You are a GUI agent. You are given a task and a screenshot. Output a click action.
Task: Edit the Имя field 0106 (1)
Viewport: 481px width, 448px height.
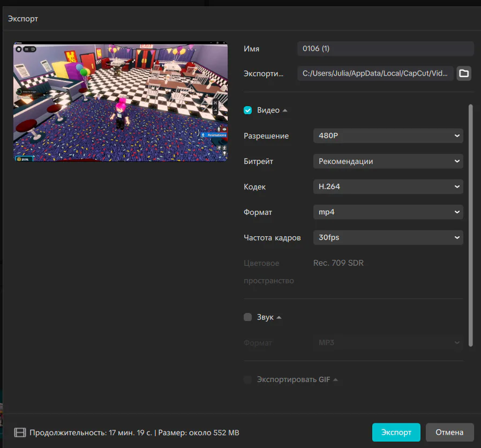click(385, 48)
